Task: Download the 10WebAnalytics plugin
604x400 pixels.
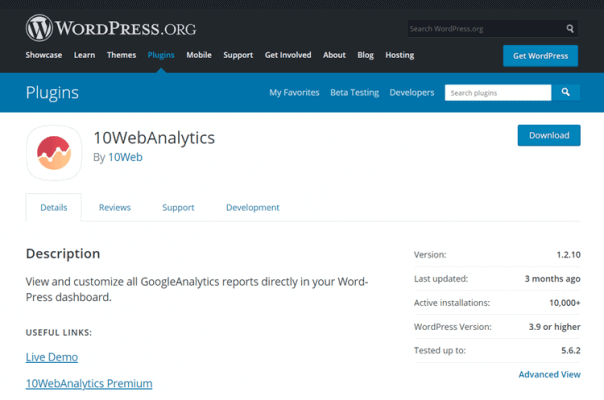Action: point(548,135)
